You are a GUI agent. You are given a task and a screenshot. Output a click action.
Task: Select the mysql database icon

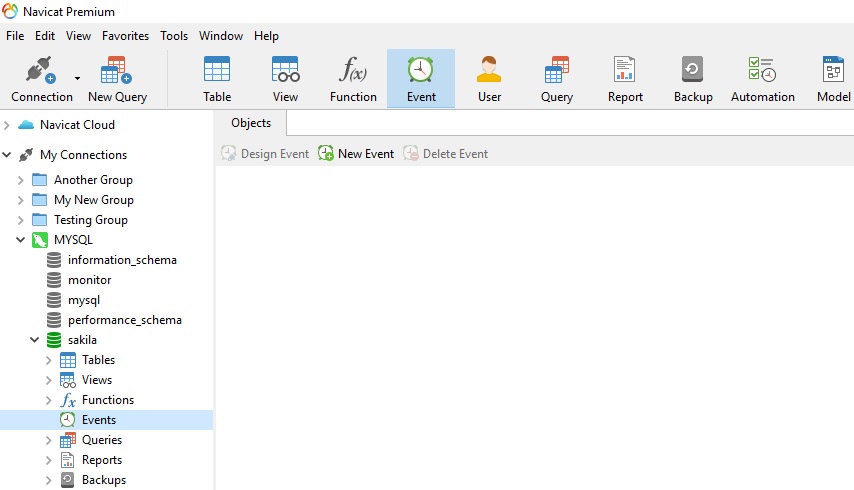(x=54, y=300)
